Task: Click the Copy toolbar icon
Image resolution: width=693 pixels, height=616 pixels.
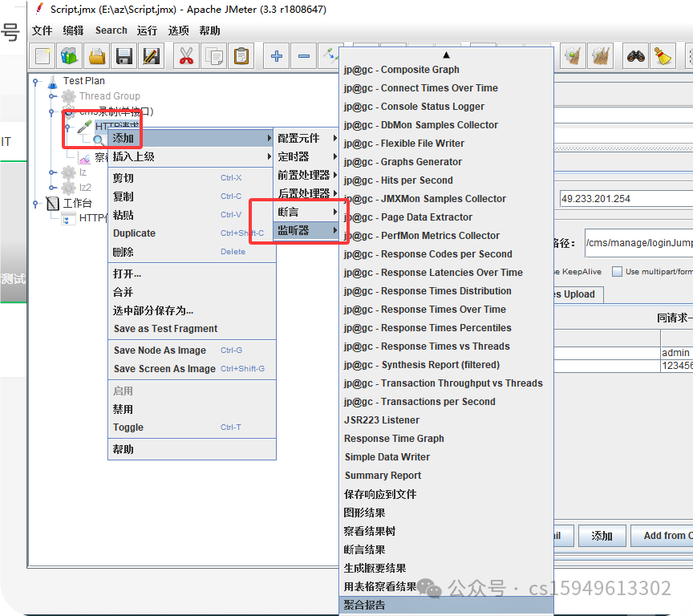Action: (214, 56)
